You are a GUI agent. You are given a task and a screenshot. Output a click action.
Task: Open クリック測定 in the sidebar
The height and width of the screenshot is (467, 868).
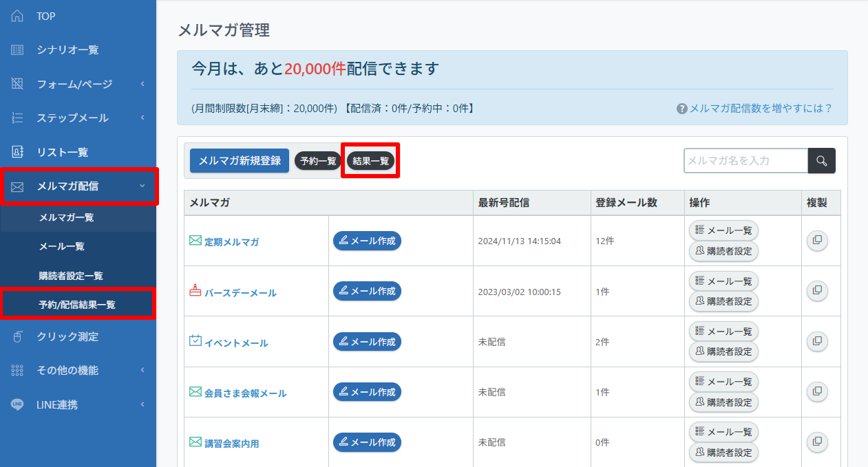tap(67, 336)
